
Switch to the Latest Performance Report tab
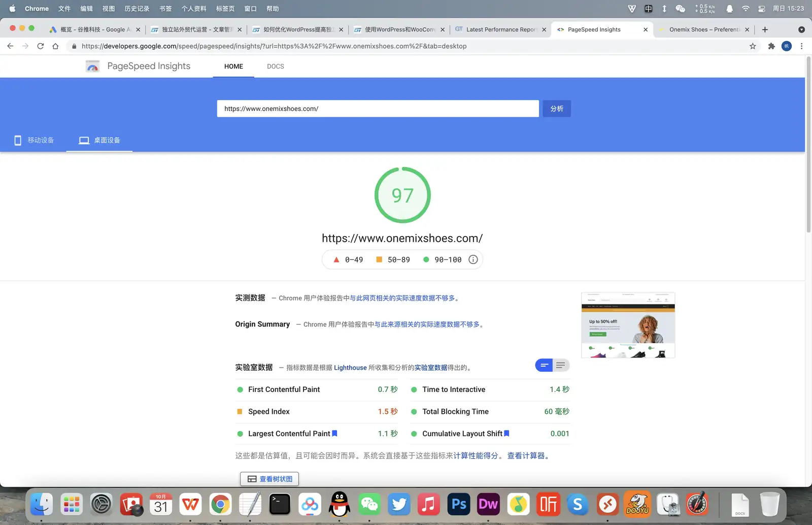click(x=501, y=29)
